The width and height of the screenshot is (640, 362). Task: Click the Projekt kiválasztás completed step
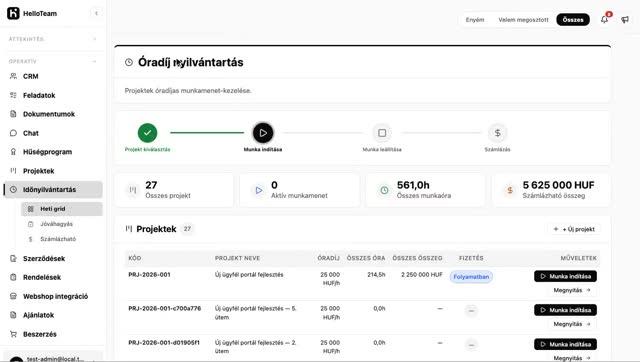pyautogui.click(x=147, y=133)
